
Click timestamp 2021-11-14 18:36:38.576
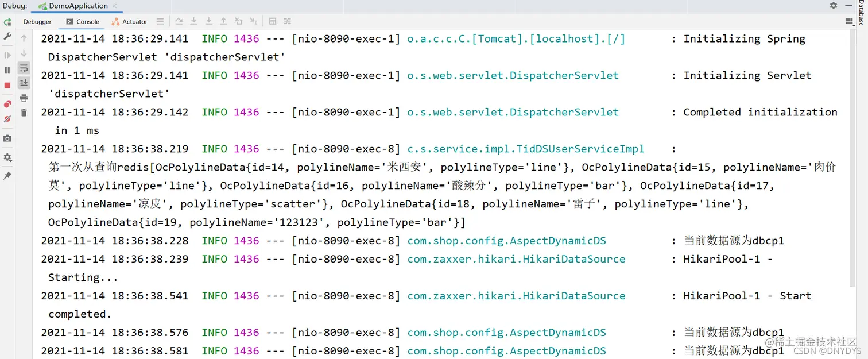point(115,333)
